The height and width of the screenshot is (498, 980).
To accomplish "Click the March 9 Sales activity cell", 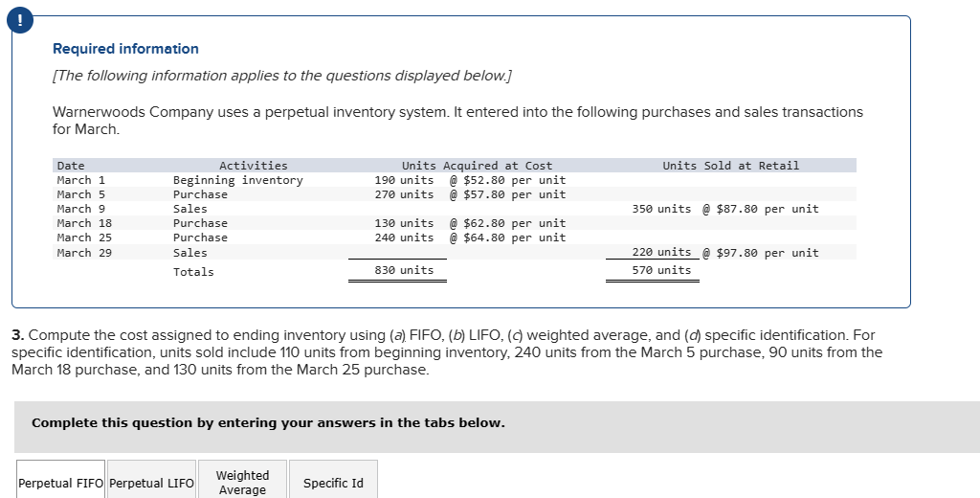I will tap(190, 209).
